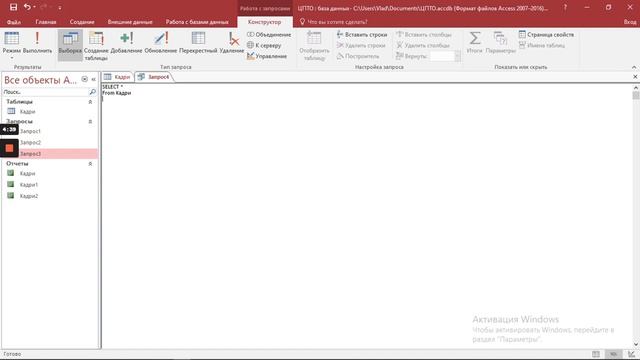The height and width of the screenshot is (360, 640).
Task: Choose the Обновление update query
Action: [x=161, y=43]
